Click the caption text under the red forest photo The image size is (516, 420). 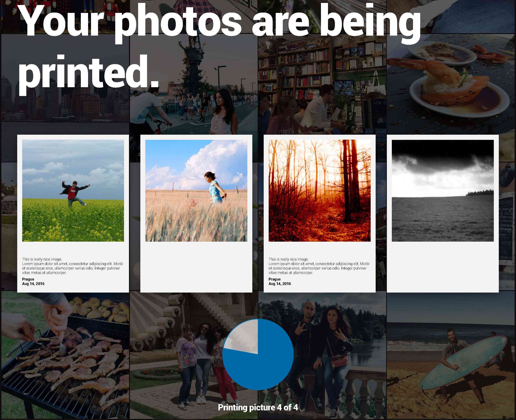click(x=319, y=266)
